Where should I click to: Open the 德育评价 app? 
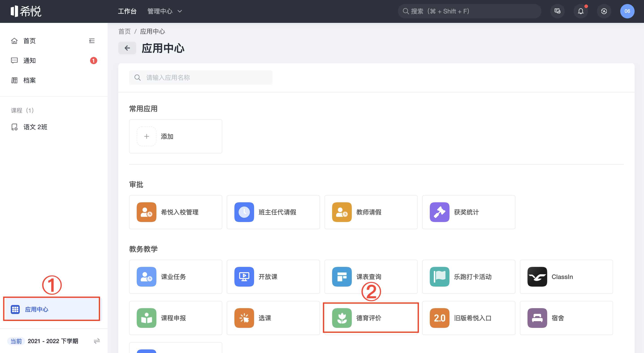point(371,318)
